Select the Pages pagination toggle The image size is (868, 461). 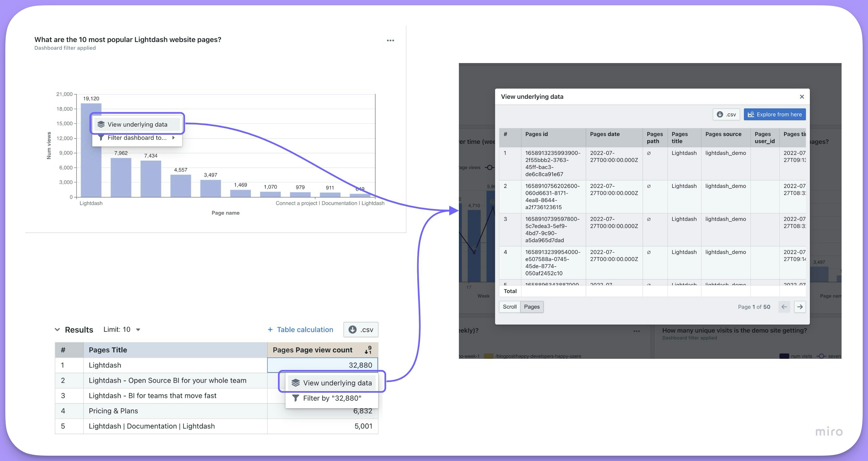(531, 307)
